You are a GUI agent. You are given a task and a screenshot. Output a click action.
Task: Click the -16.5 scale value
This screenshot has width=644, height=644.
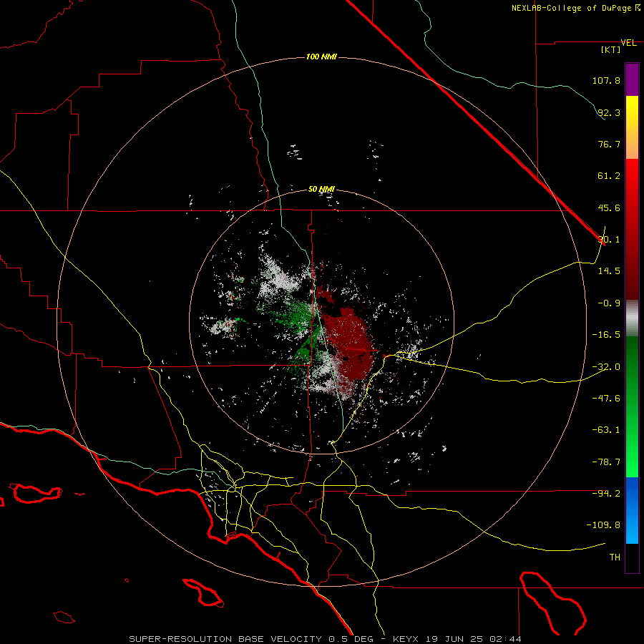coord(606,335)
